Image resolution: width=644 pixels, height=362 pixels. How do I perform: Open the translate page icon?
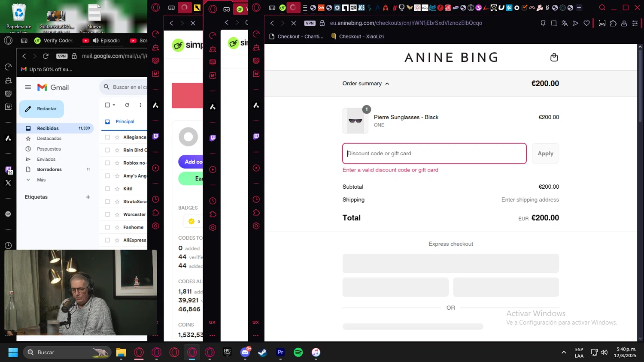point(565,23)
